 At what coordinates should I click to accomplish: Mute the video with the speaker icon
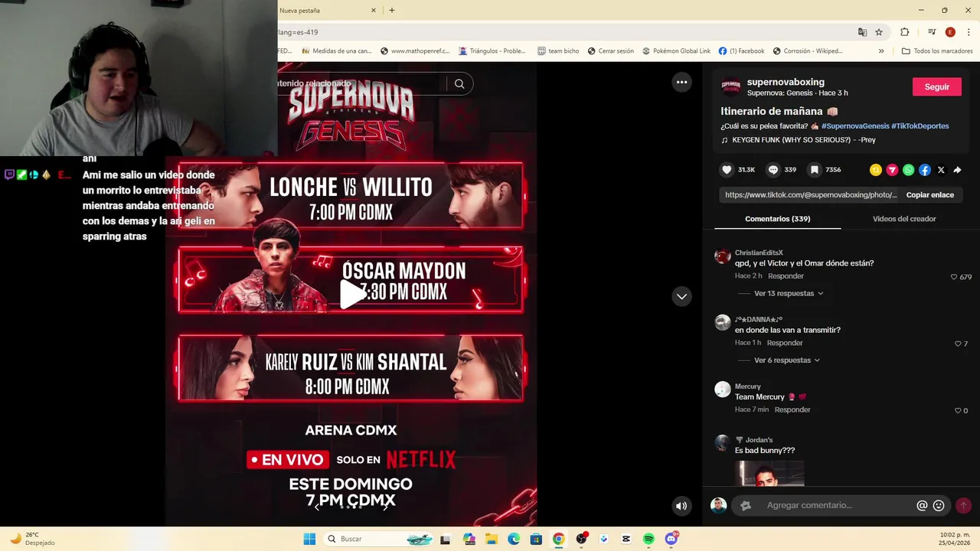tap(681, 505)
